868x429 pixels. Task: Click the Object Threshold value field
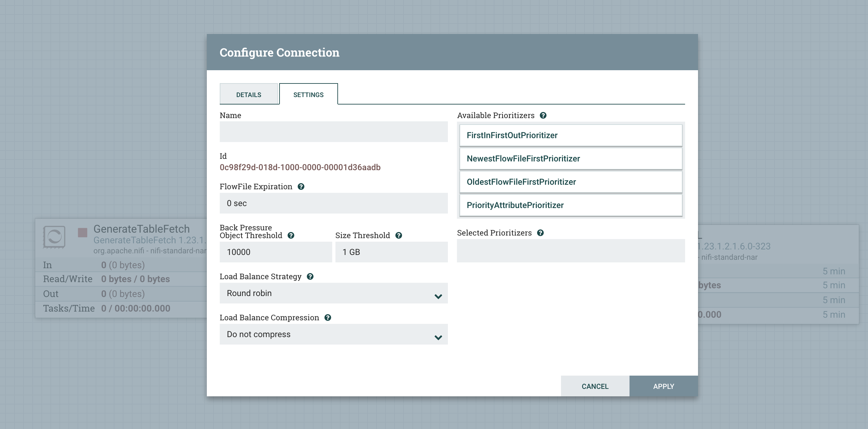[x=275, y=252]
